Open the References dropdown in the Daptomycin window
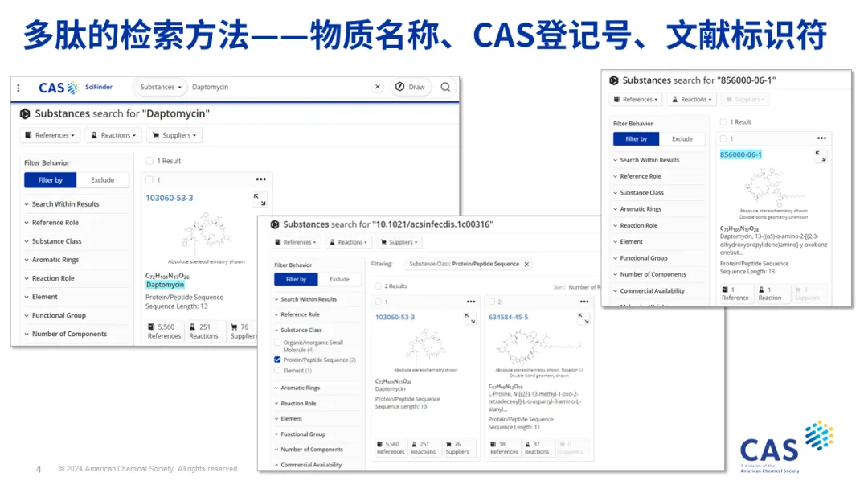 (50, 135)
